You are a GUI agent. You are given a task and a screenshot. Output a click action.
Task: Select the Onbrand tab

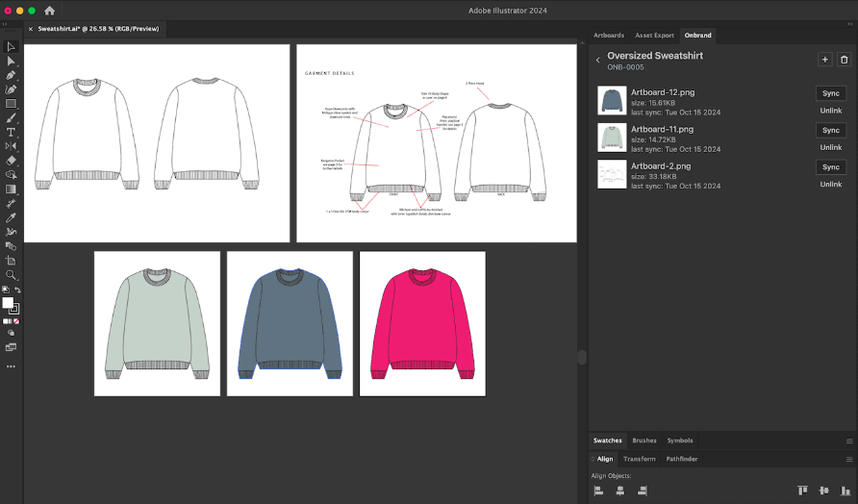[697, 35]
